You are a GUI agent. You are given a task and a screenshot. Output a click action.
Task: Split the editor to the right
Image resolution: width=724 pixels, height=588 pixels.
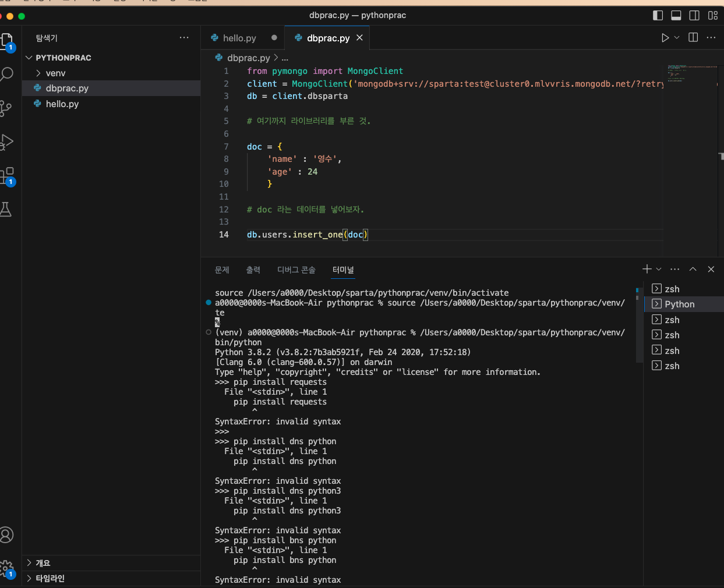tap(693, 38)
